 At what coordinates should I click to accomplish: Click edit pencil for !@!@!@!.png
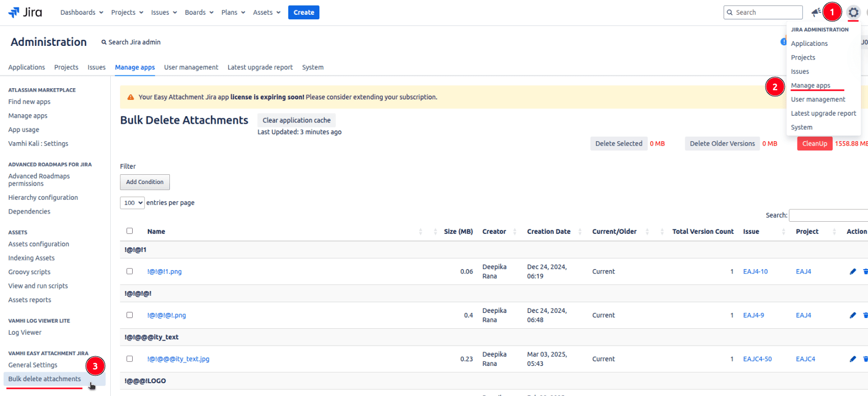click(853, 315)
